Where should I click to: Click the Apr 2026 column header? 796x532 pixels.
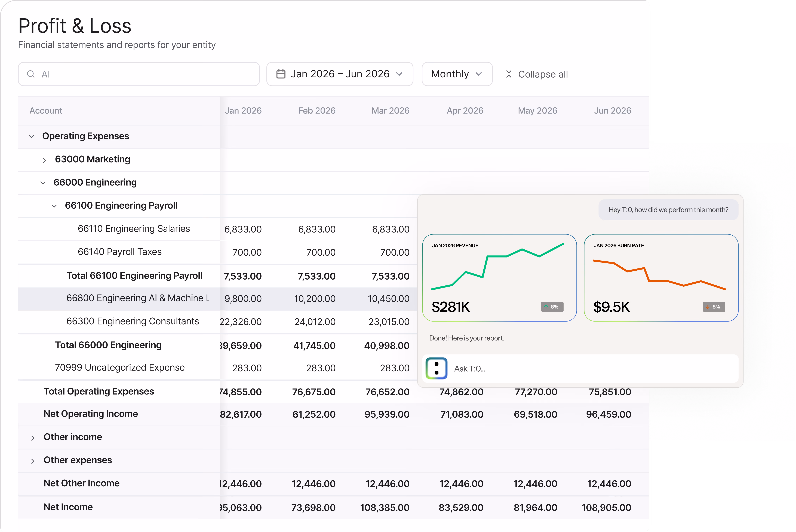tap(465, 111)
